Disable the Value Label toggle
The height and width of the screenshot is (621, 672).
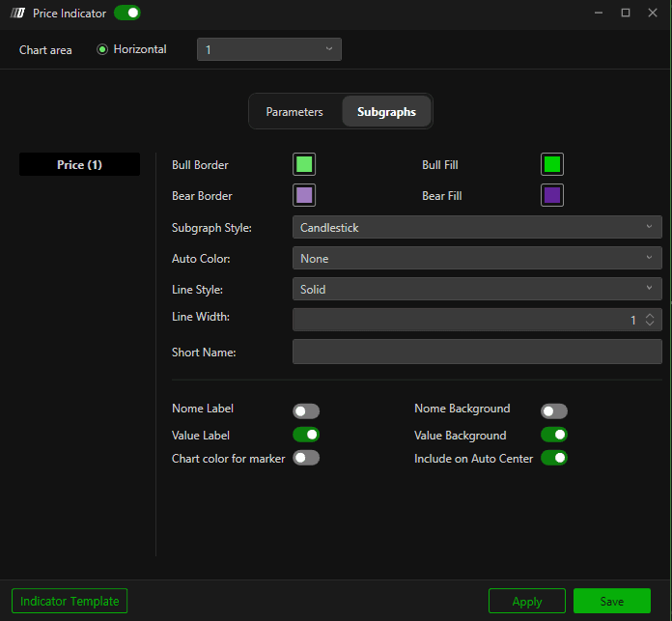tap(306, 435)
